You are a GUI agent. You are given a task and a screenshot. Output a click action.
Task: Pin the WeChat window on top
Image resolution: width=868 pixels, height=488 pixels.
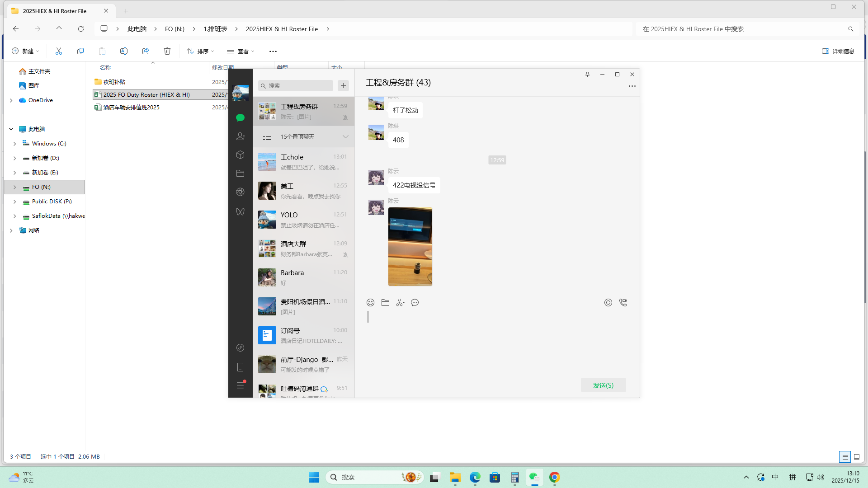pyautogui.click(x=587, y=75)
